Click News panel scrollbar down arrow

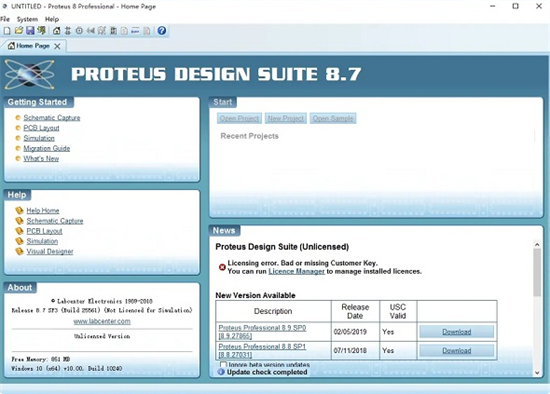pyautogui.click(x=537, y=373)
